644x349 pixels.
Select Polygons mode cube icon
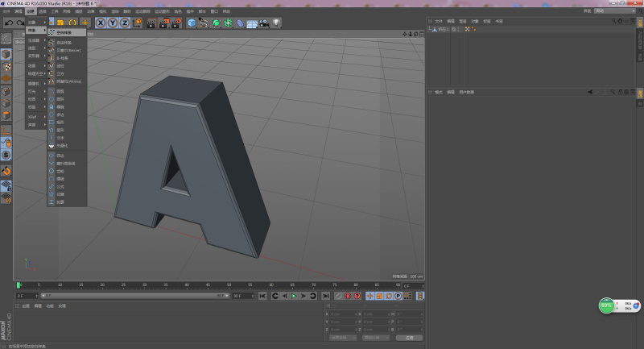pos(6,115)
